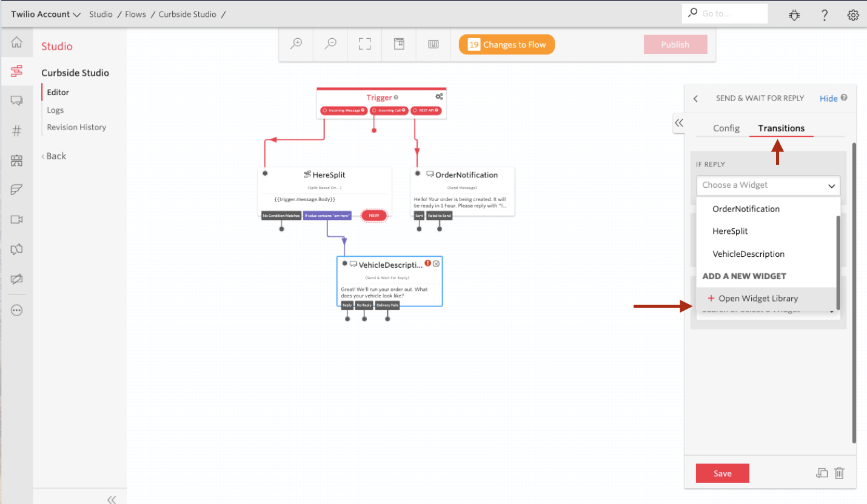Open Logs in the Studio sidebar

click(x=55, y=110)
